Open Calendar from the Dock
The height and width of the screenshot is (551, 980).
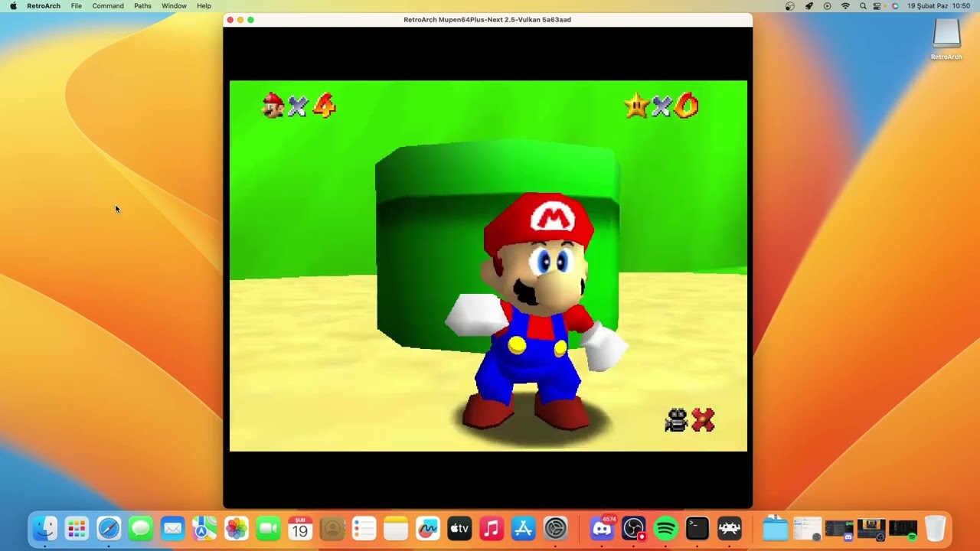[x=300, y=528]
